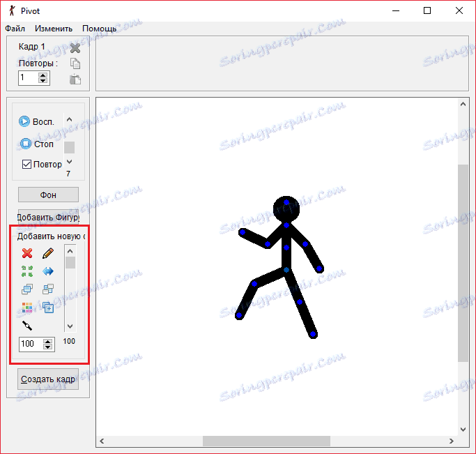Screen dimensions: 476x454
Task: Select the stickman's orange origin handle at hips
Action: (x=286, y=270)
